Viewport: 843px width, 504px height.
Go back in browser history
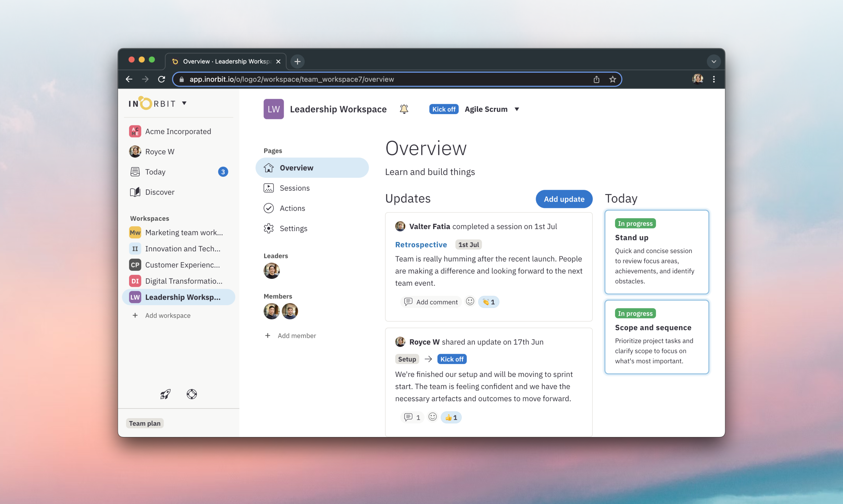pos(129,79)
